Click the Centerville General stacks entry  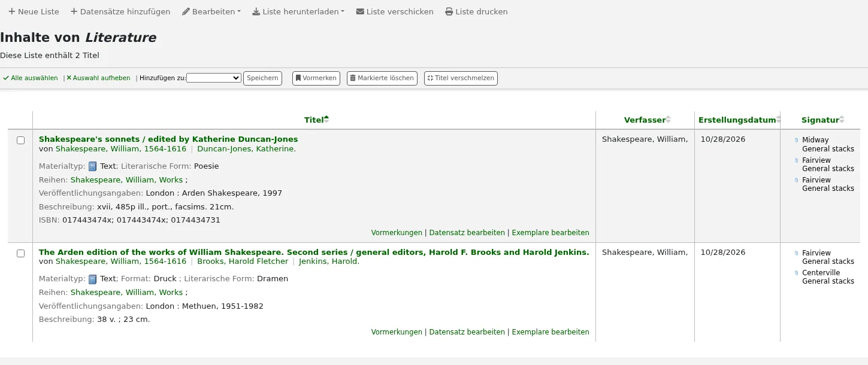828,276
